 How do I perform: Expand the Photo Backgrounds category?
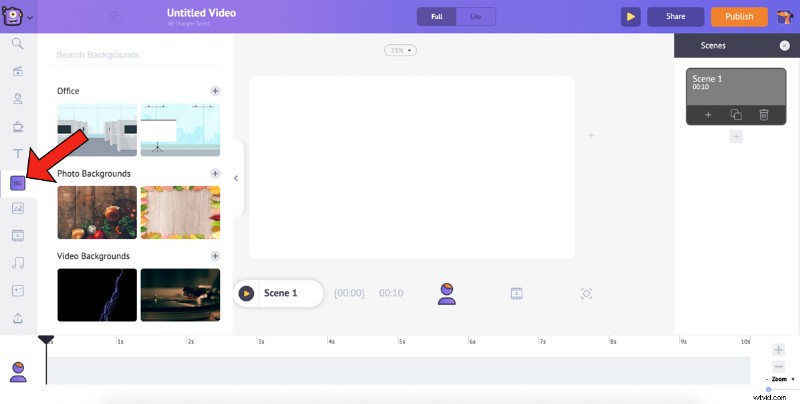click(215, 173)
